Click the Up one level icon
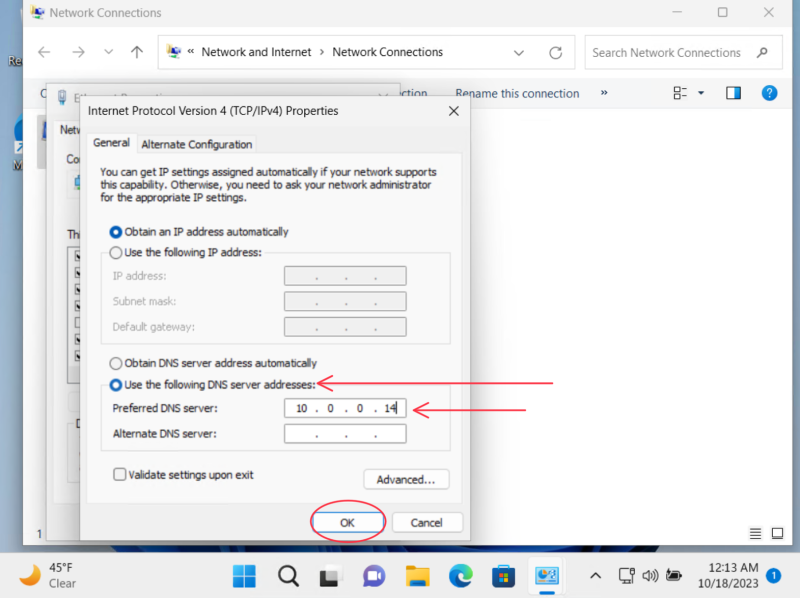Viewport: 800px width, 598px height. [x=137, y=52]
